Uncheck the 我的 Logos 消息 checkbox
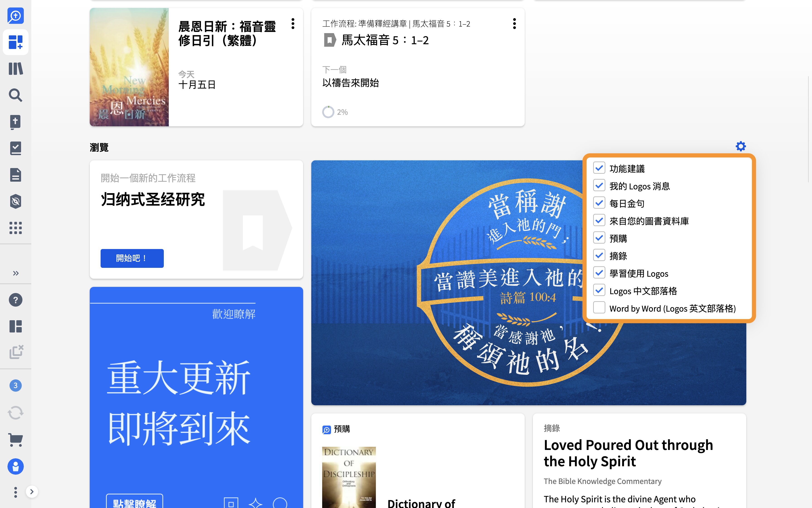The image size is (812, 508). (599, 186)
